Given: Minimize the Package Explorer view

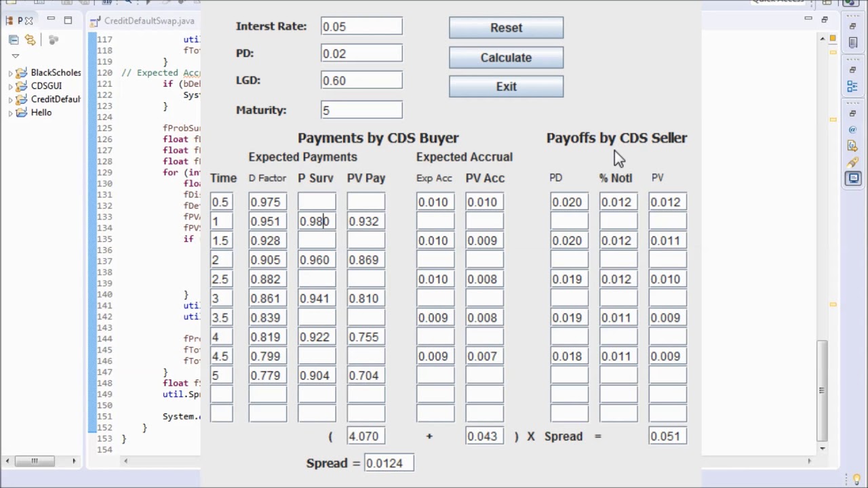Looking at the screenshot, I should [x=51, y=20].
